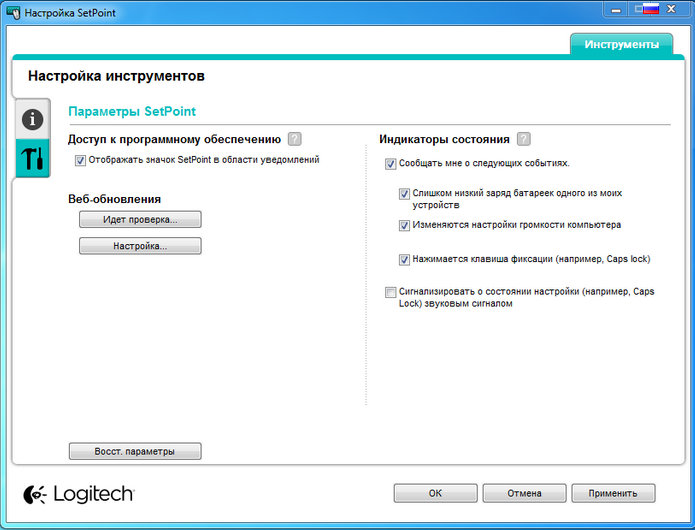Uncheck Слишком низкий заряд батареек option

coord(404,194)
